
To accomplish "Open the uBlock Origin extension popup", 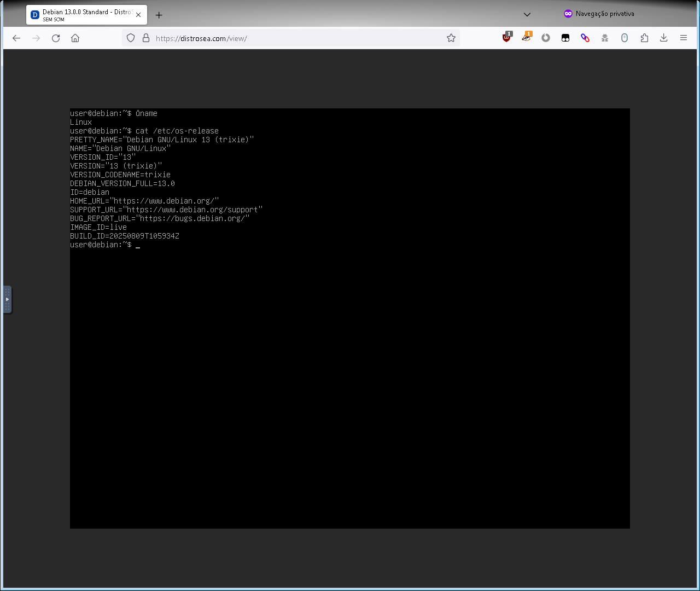I will coord(507,37).
